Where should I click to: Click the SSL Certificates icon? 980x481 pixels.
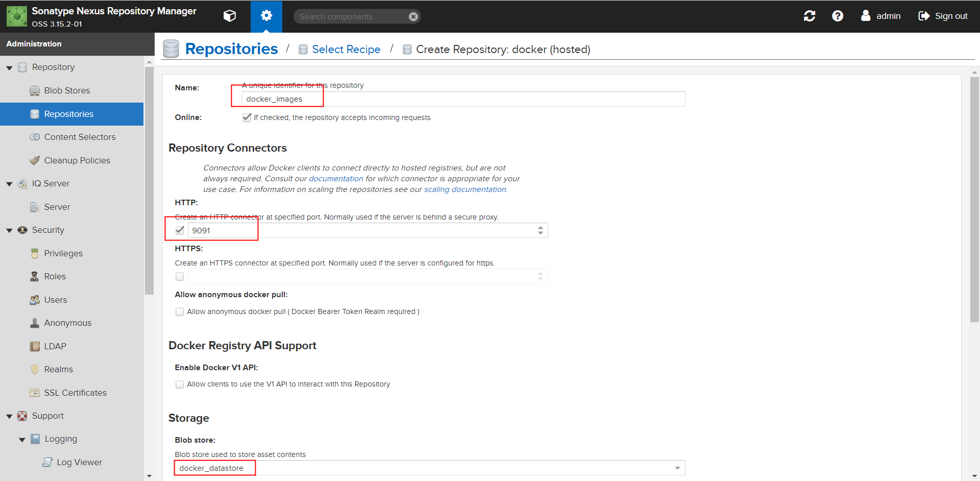coord(35,393)
